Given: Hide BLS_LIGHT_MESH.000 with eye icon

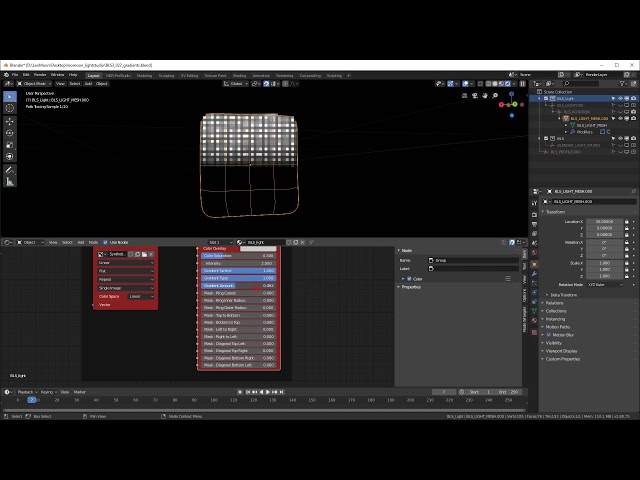Looking at the screenshot, I should click(x=620, y=118).
